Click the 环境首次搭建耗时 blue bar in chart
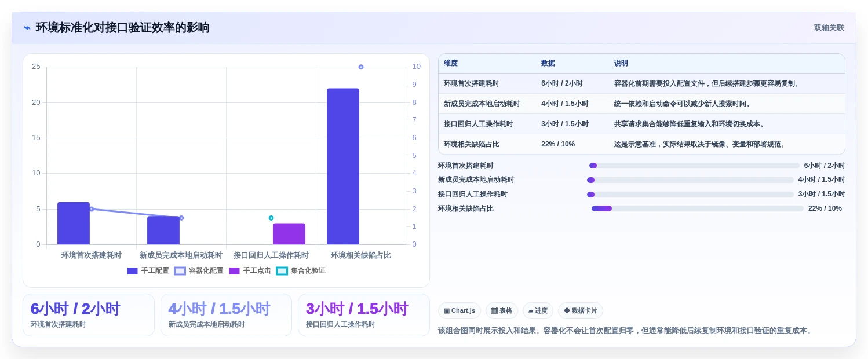Screen dimensions: 868x359 pyautogui.click(x=74, y=223)
